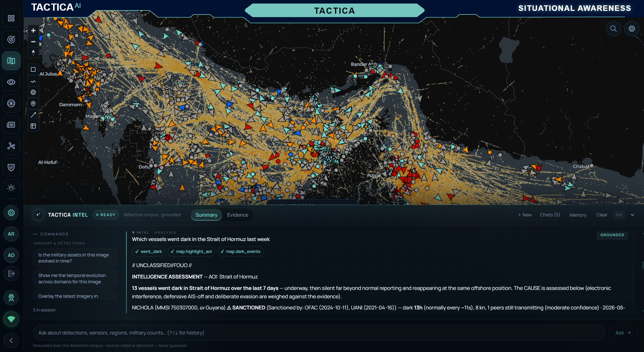Image resolution: width=644 pixels, height=352 pixels.
Task: Click the COMMANDS section header
Action: (54, 234)
